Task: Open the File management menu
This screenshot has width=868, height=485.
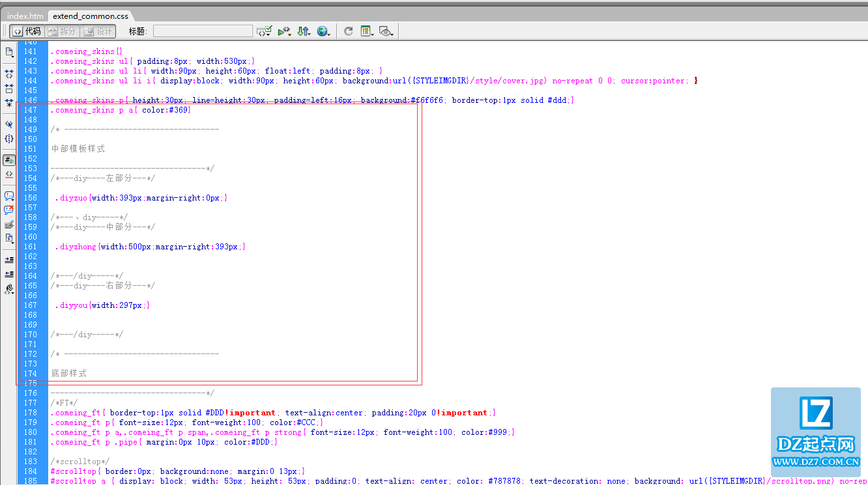Action: (304, 31)
